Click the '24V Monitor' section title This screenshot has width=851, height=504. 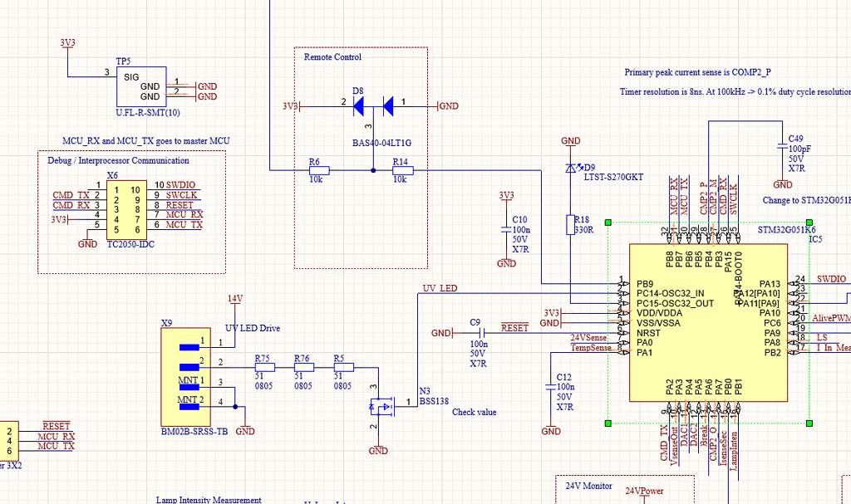(x=589, y=486)
